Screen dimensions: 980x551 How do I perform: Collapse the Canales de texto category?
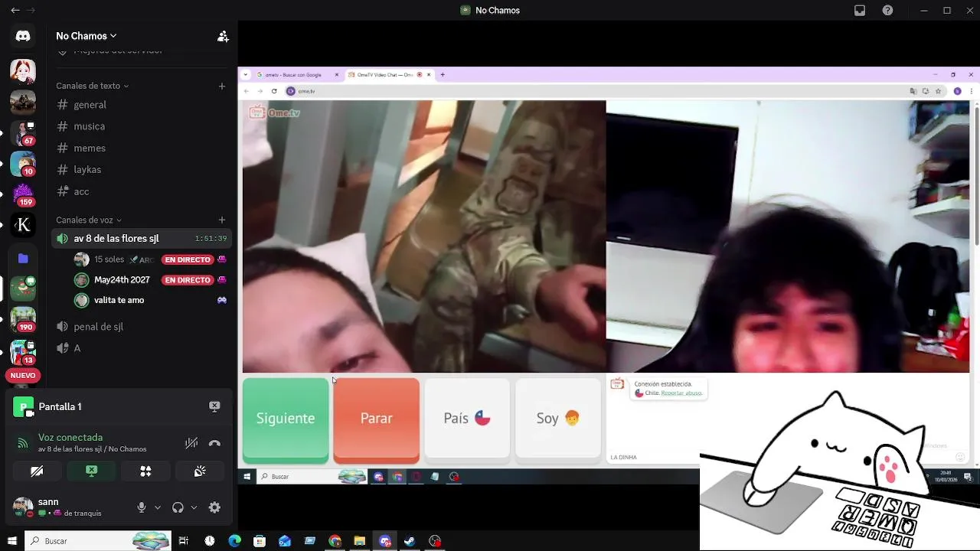[92, 86]
